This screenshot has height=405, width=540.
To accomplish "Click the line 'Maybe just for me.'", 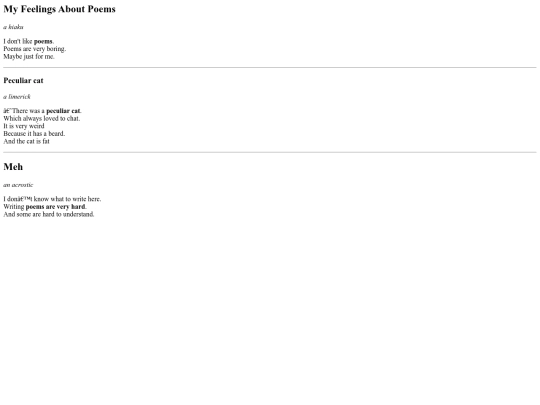I will click(29, 56).
